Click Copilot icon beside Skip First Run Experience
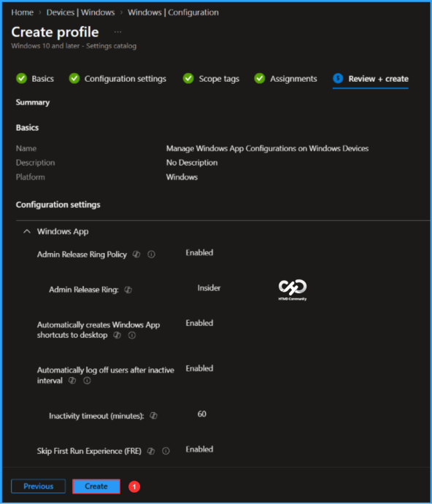This screenshot has width=432, height=504. [151, 451]
